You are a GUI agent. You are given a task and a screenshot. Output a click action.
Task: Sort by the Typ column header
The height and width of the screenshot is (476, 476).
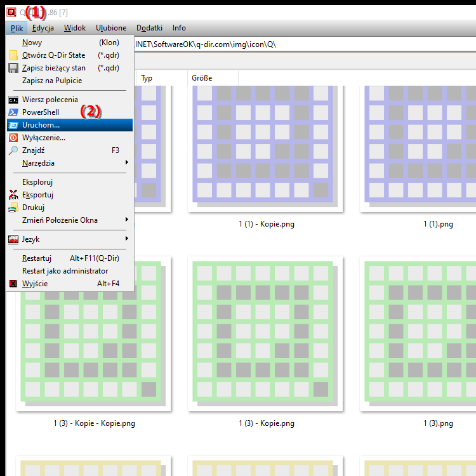tap(162, 78)
